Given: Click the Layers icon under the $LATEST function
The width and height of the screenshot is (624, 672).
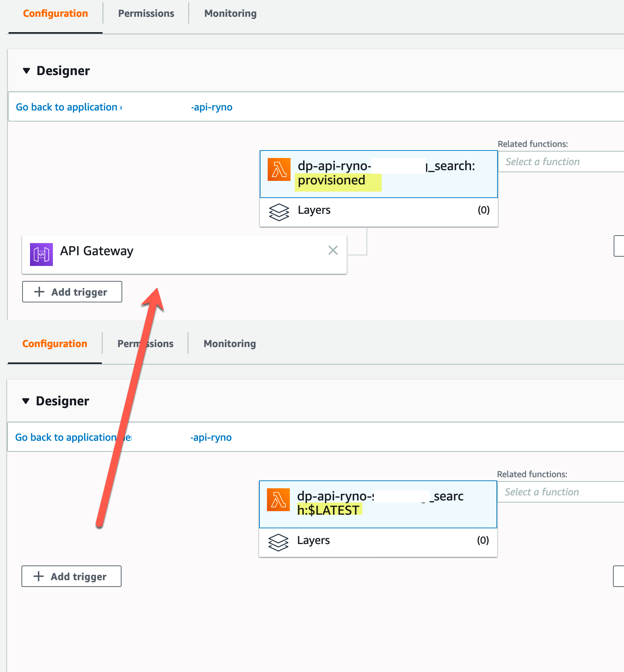Looking at the screenshot, I should (279, 543).
